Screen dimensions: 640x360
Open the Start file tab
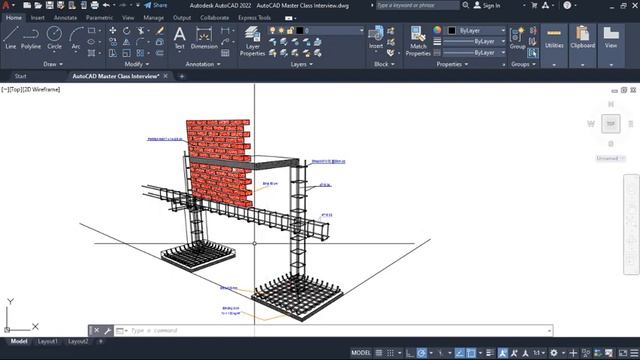[x=20, y=76]
